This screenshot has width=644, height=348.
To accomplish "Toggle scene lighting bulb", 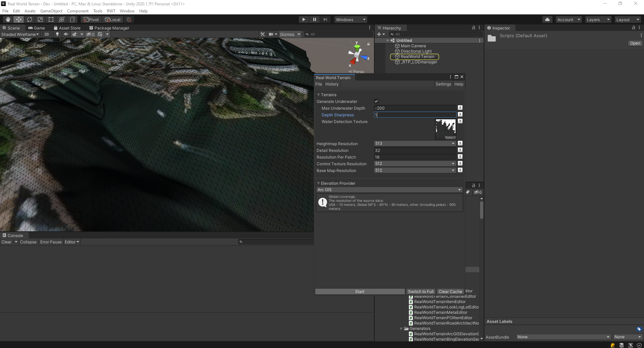I will click(x=57, y=34).
